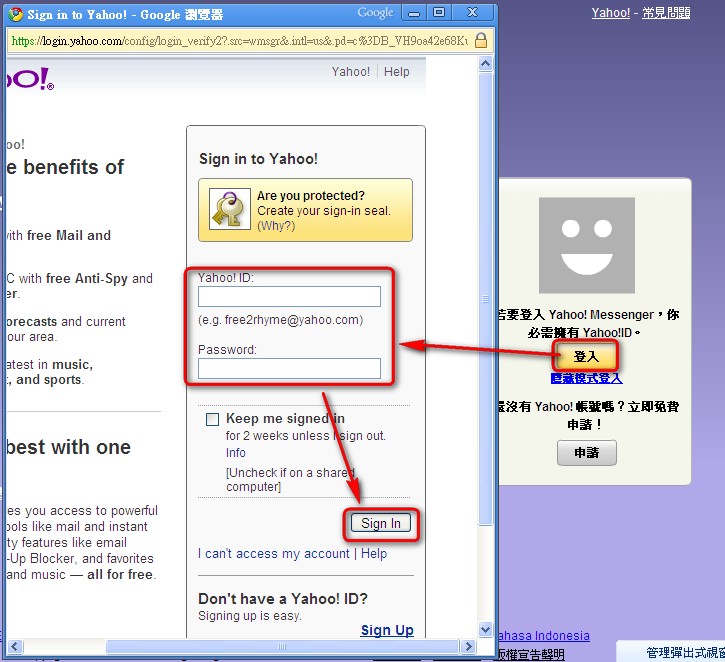Click the (Why?) link in seal box

tap(276, 226)
